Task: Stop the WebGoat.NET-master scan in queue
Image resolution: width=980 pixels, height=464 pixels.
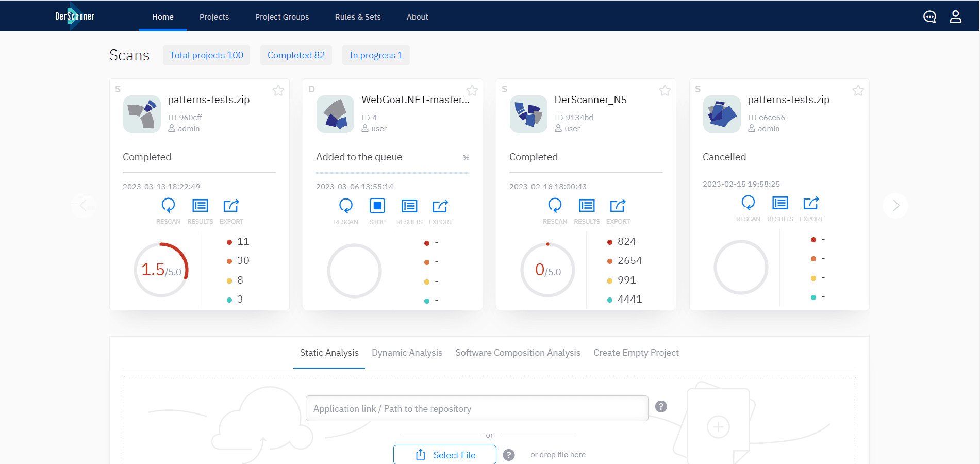Action: tap(377, 206)
